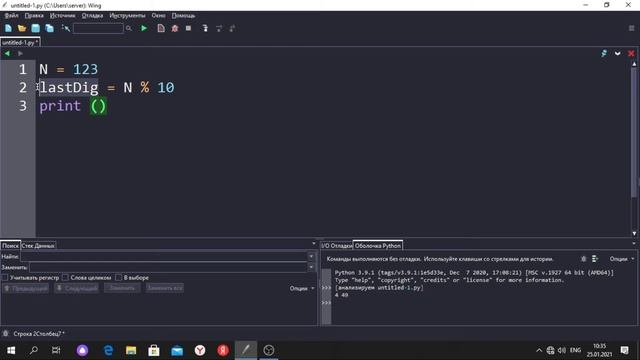640x360 pixels.
Task: Switch to the 'I/O Отладки' tab
Action: tap(336, 245)
